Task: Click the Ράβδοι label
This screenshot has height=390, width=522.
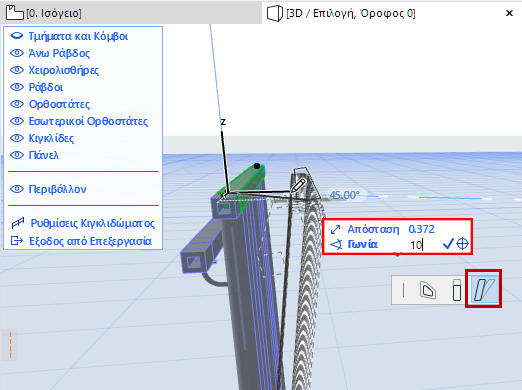Action: pos(46,87)
